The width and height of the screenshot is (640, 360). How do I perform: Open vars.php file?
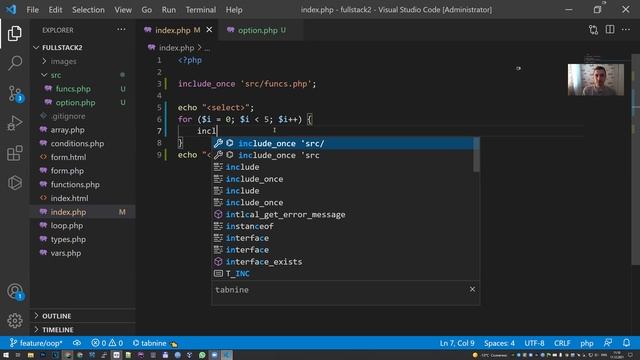point(83,253)
